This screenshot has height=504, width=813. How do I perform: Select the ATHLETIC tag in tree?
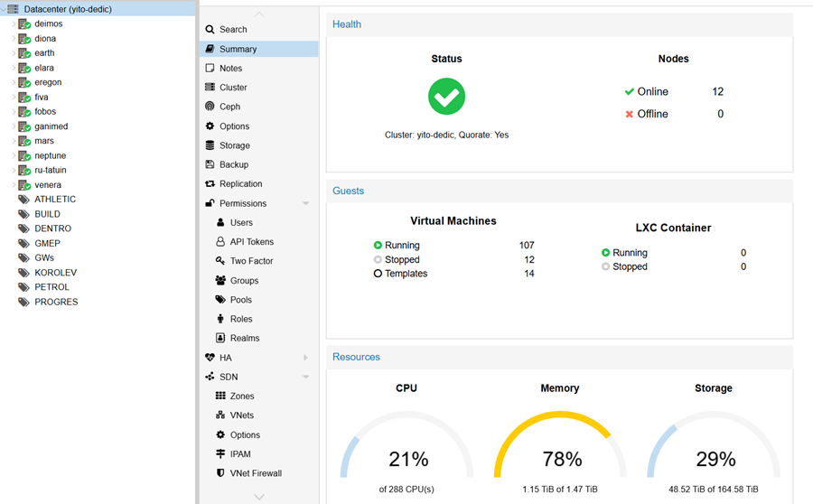tap(55, 200)
